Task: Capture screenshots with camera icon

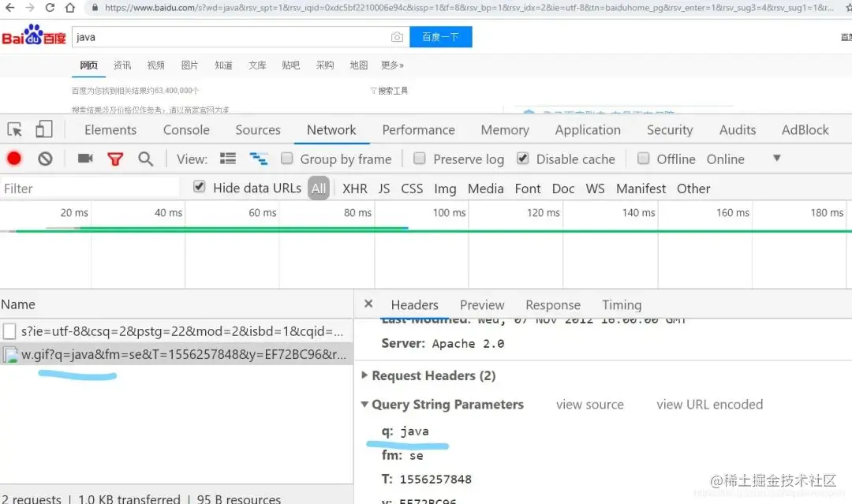Action: tap(85, 159)
